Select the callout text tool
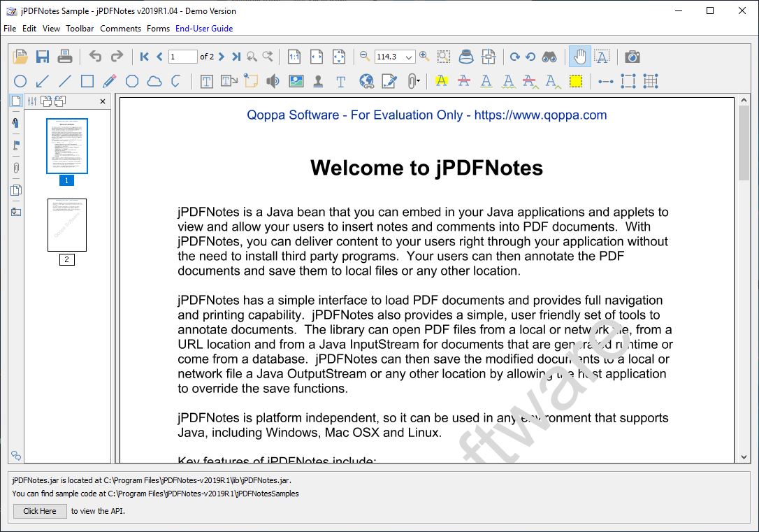759x532 pixels. click(x=229, y=81)
